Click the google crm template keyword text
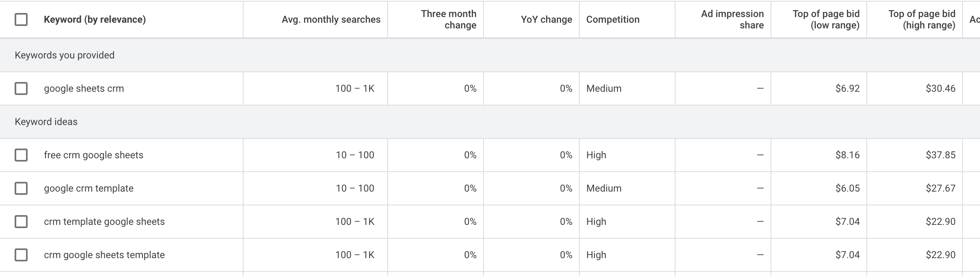This screenshot has width=980, height=276. pos(89,188)
